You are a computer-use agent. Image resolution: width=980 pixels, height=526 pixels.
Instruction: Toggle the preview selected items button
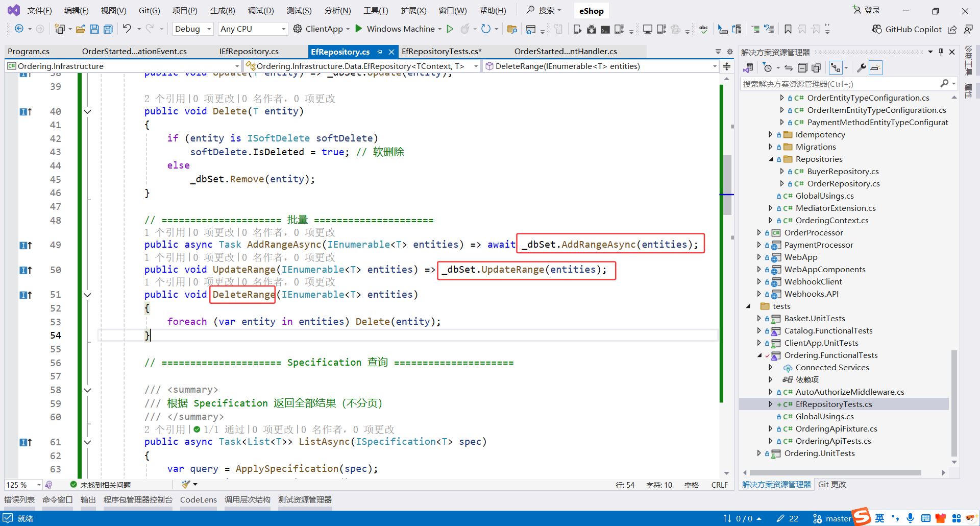pos(875,68)
